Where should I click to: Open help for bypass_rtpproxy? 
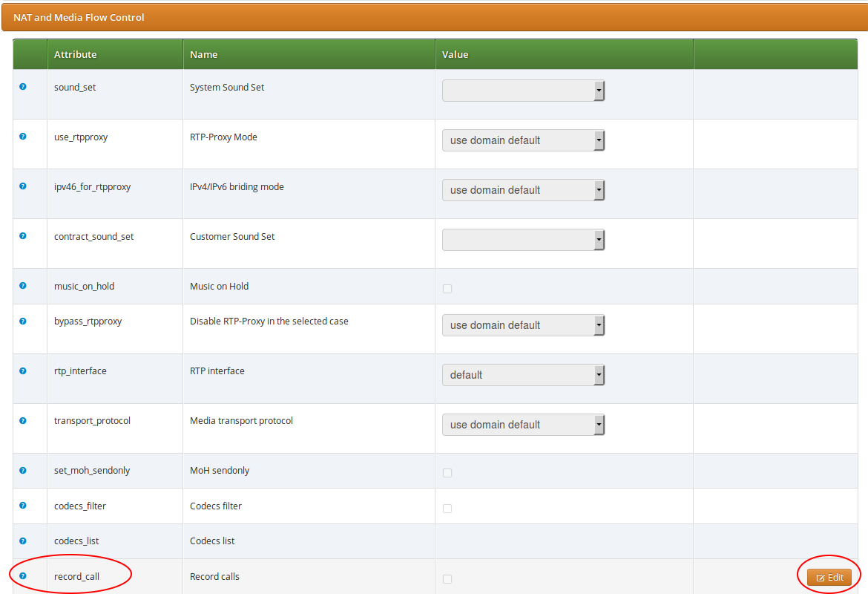coord(22,321)
